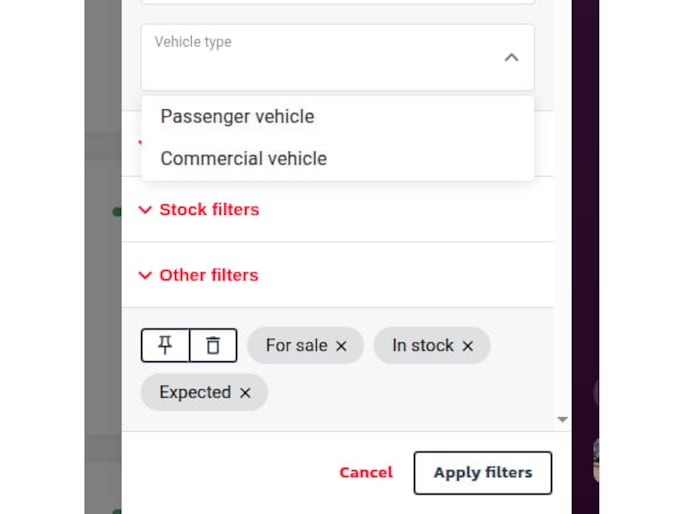Click the Vehicle type dropdown field
The height and width of the screenshot is (514, 685).
(320, 58)
